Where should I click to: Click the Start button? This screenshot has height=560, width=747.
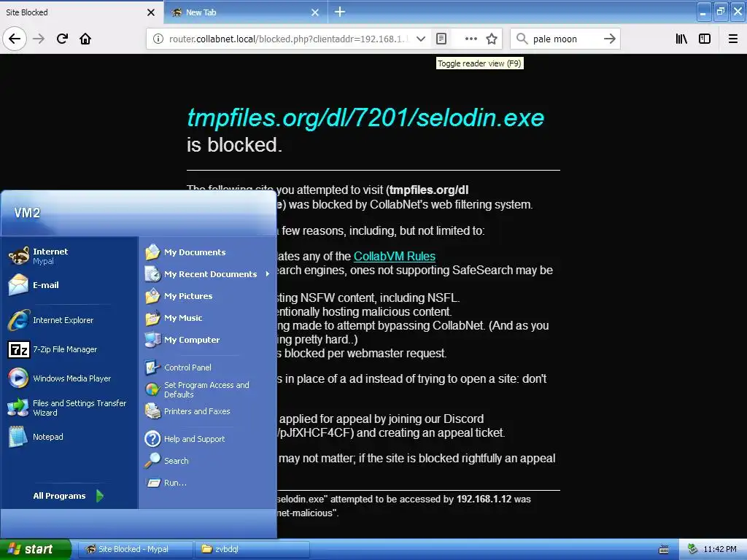[x=35, y=549]
